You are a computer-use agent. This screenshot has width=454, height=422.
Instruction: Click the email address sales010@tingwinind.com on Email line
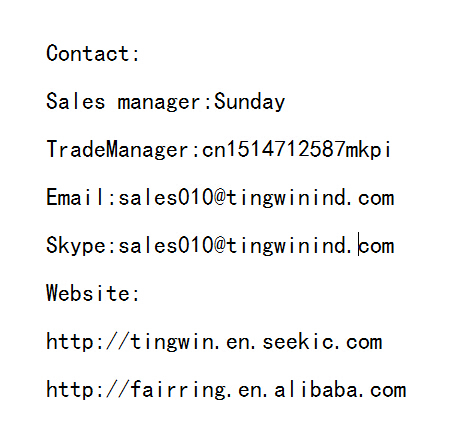256,197
